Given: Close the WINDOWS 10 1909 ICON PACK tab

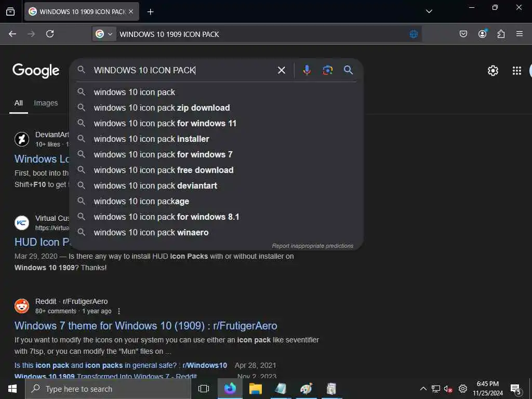Looking at the screenshot, I should click(x=131, y=11).
